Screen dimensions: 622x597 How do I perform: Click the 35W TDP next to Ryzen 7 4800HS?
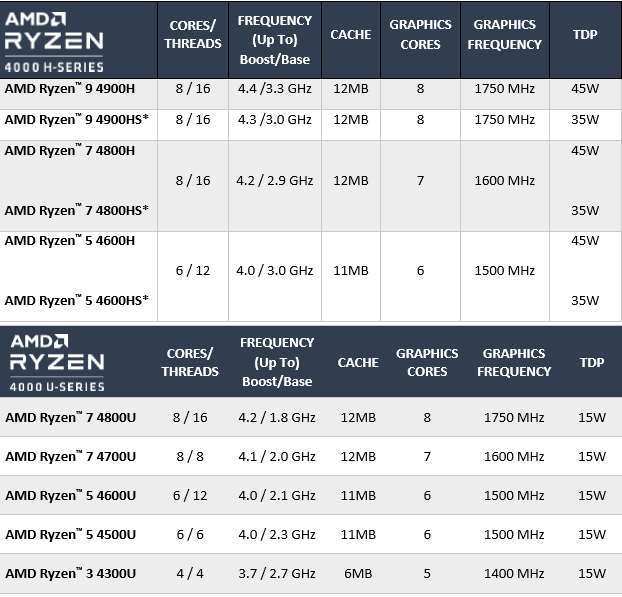pyautogui.click(x=585, y=210)
